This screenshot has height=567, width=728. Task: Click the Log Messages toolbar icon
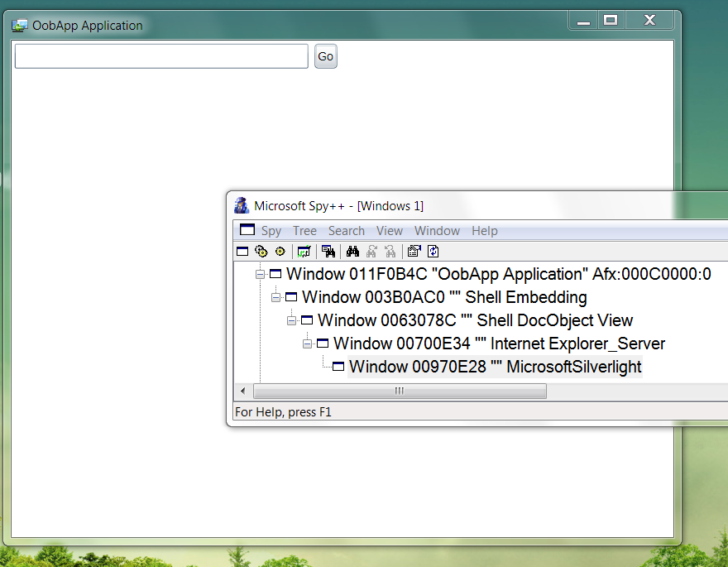[304, 252]
